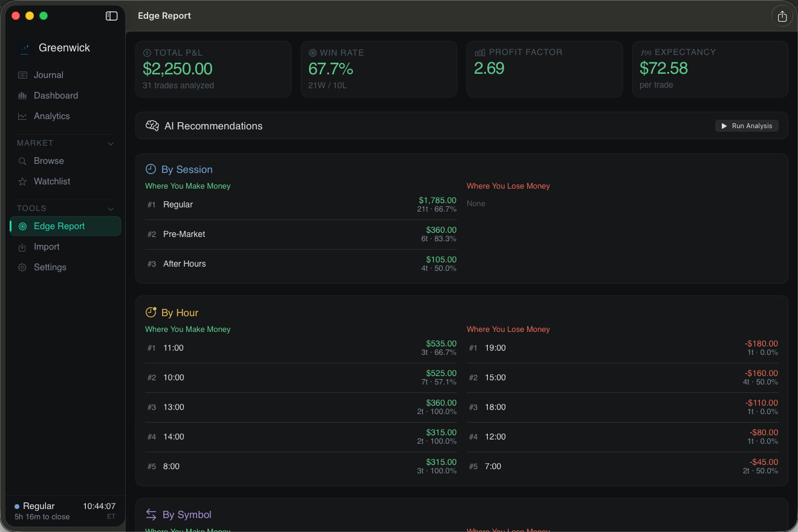Collapse the TOOLS section chevron
Viewport: 798px width, 532px height.
[x=111, y=209]
